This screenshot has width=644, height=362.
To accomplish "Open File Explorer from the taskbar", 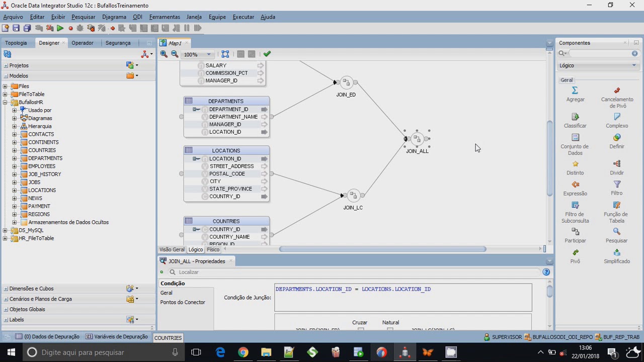I will (x=266, y=352).
